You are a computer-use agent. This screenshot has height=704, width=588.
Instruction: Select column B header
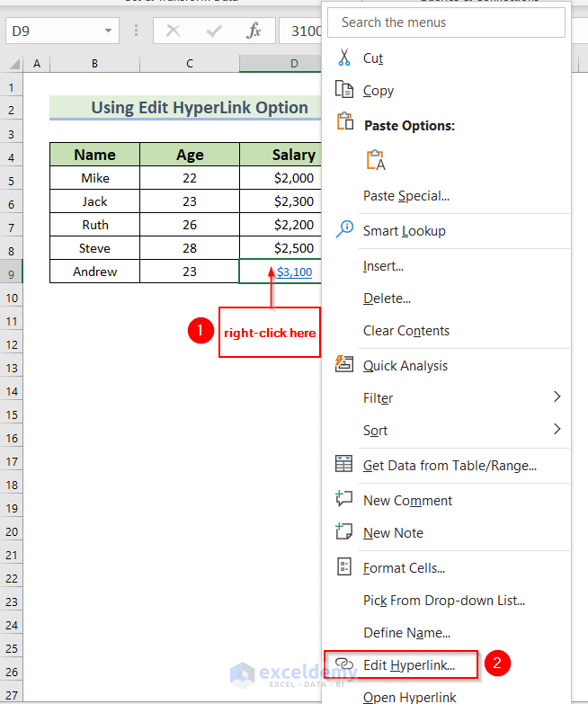[x=94, y=64]
